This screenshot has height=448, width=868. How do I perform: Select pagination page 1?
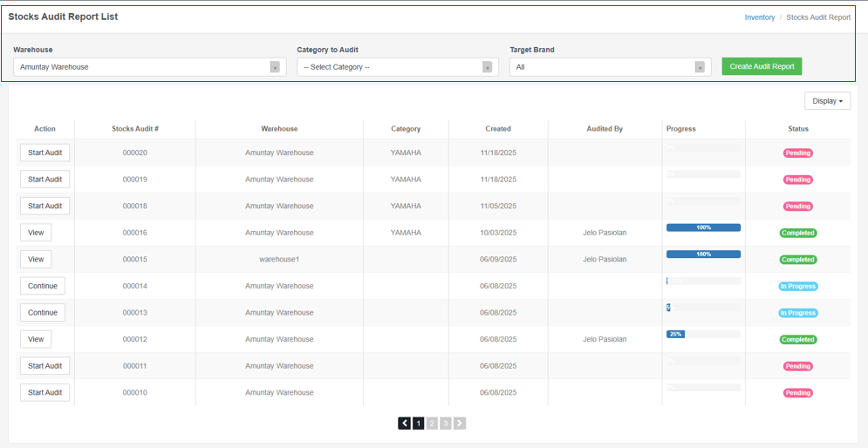coord(419,424)
